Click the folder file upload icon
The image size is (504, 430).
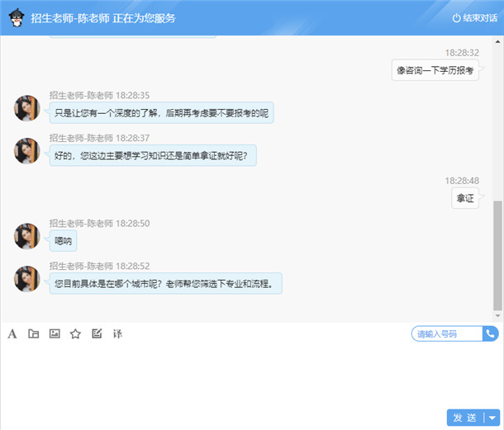click(34, 333)
